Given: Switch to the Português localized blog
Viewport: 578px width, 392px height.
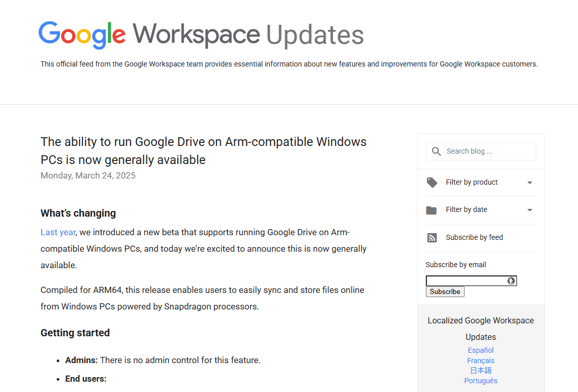Looking at the screenshot, I should [x=481, y=381].
